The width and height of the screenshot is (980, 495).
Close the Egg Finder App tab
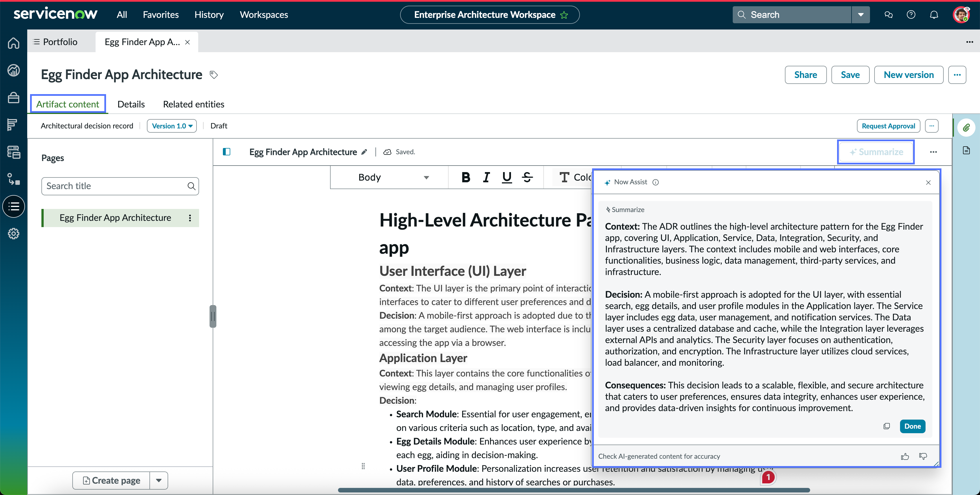tap(187, 42)
